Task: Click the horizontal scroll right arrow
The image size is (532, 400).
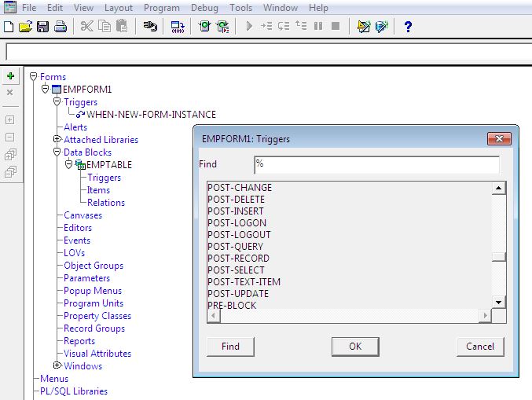Action: (485, 316)
